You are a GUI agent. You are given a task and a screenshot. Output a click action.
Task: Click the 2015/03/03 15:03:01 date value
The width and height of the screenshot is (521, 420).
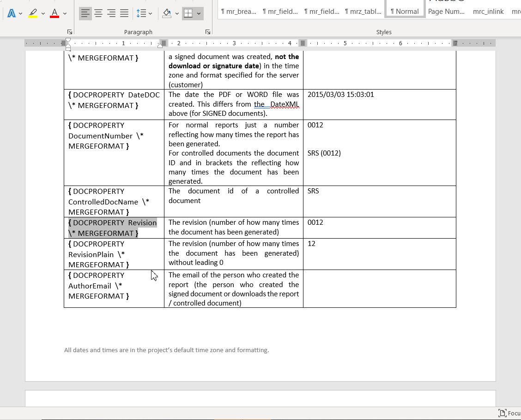340,95
